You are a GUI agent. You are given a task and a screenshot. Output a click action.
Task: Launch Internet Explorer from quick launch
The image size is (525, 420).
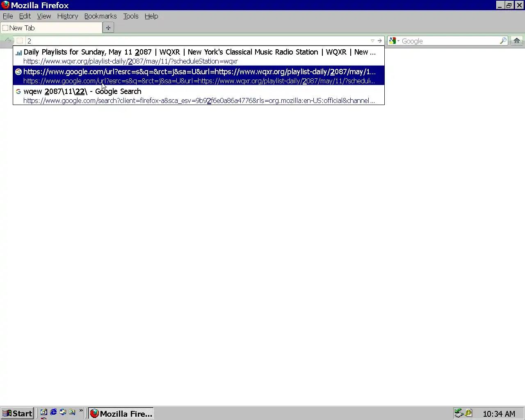point(53,412)
